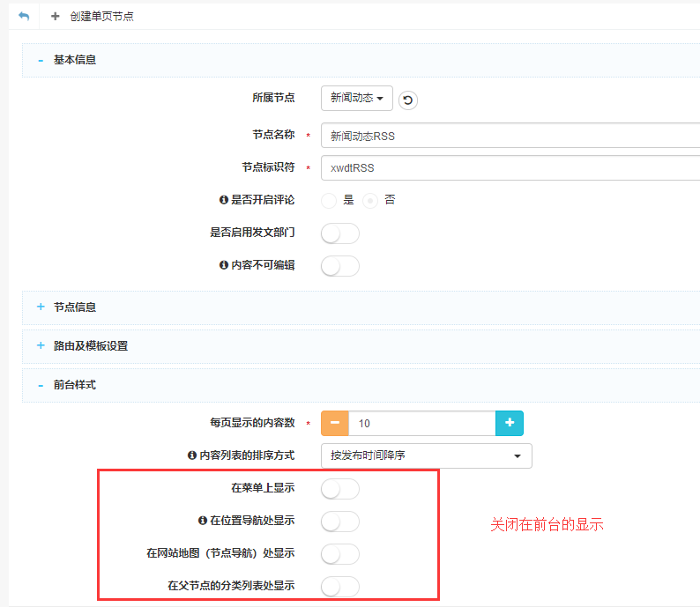Viewport: 700px width, 607px height.
Task: Click the 节点名称 input field
Action: [510, 136]
